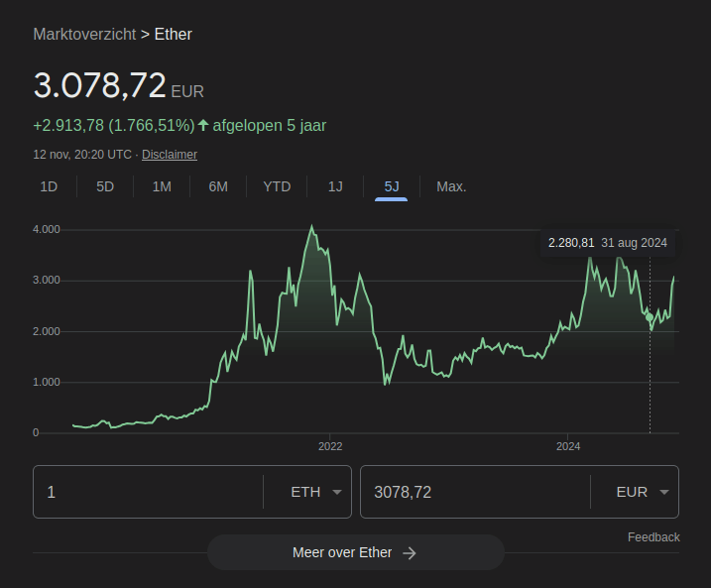
Task: Click the chart data point marker for 31 aug 2024
Action: click(650, 317)
